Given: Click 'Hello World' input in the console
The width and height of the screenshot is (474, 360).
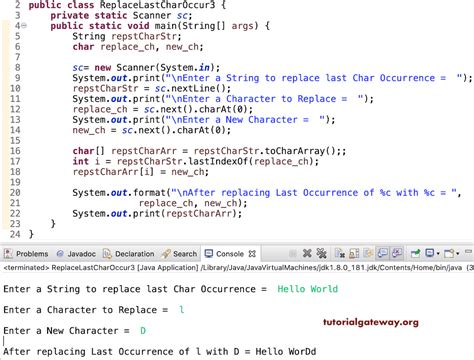Looking at the screenshot, I should [x=307, y=289].
